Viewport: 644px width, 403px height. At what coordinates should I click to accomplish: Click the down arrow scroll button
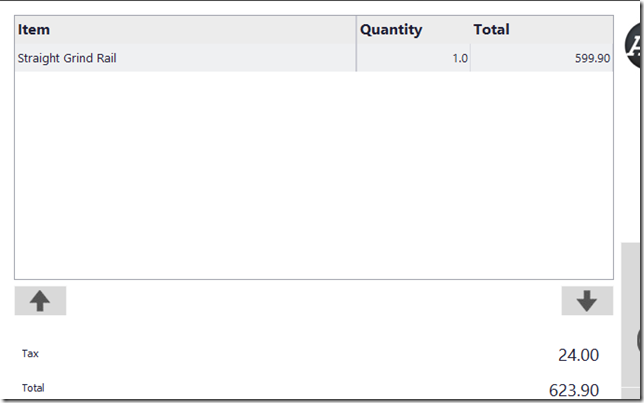[x=587, y=301]
